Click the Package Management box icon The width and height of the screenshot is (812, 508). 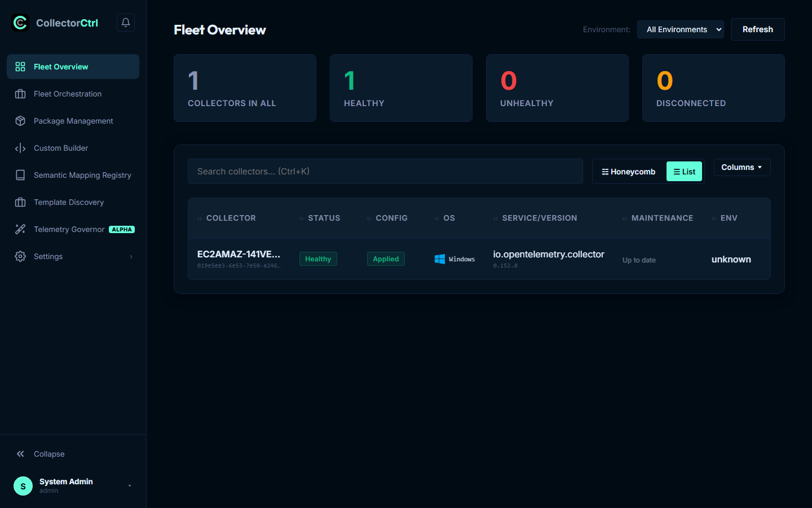(x=20, y=121)
